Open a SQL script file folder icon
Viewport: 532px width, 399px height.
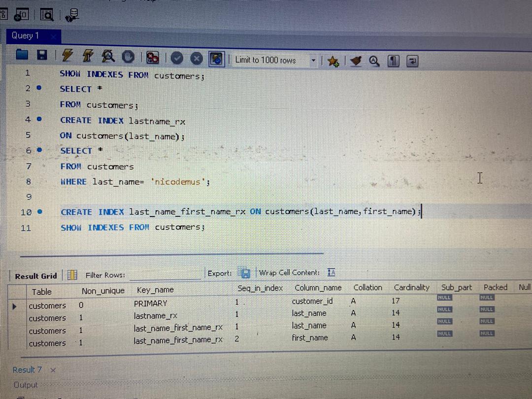pyautogui.click(x=22, y=55)
